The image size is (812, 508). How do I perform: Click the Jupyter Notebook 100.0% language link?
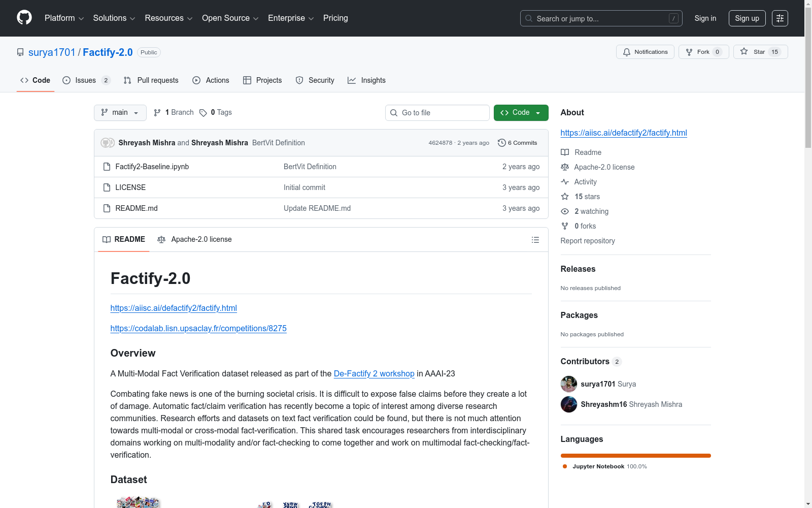point(605,466)
